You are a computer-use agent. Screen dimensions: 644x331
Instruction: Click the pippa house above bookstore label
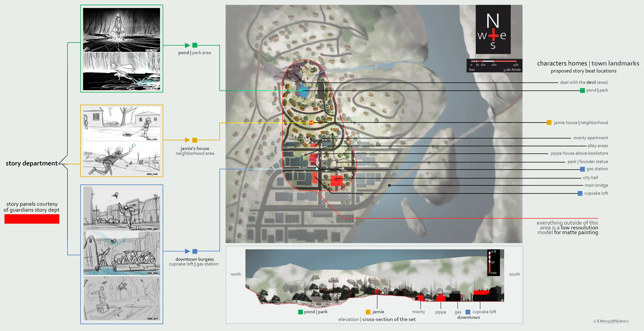click(x=579, y=153)
